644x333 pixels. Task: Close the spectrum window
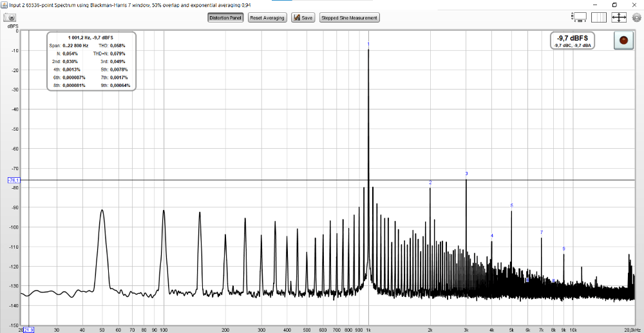tap(634, 5)
